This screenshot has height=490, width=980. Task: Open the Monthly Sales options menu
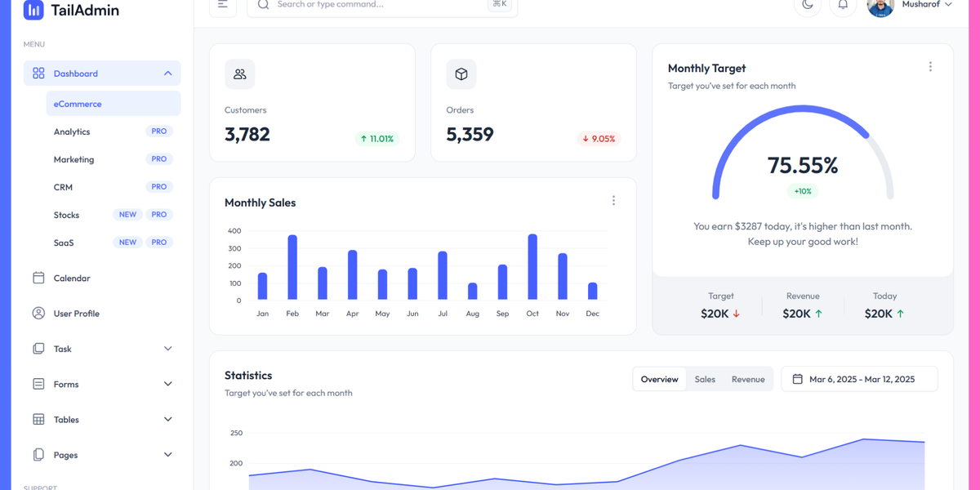(613, 200)
